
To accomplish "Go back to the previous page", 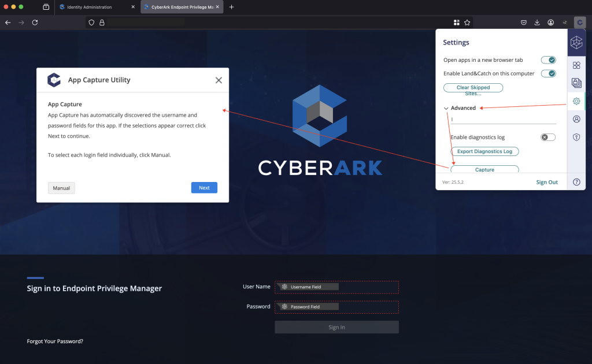I will [8, 23].
